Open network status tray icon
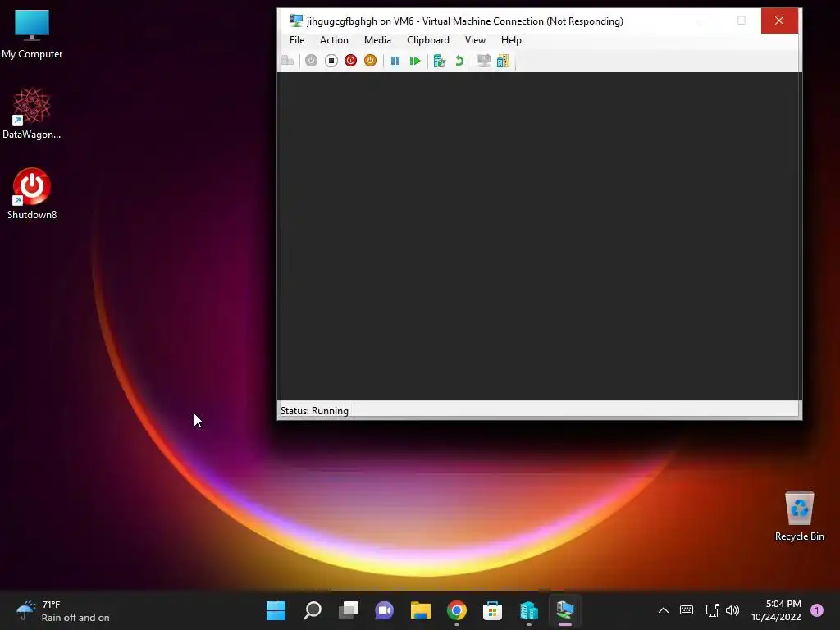The height and width of the screenshot is (630, 840). pyautogui.click(x=712, y=610)
